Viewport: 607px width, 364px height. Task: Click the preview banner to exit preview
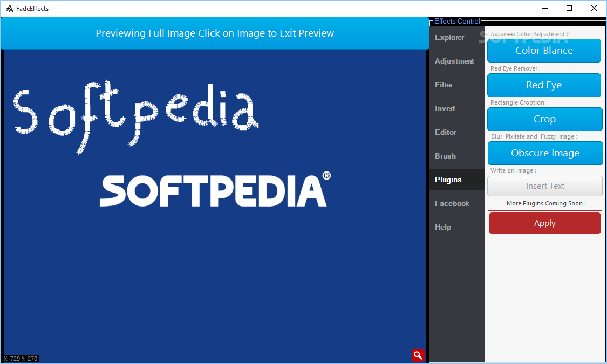click(215, 33)
